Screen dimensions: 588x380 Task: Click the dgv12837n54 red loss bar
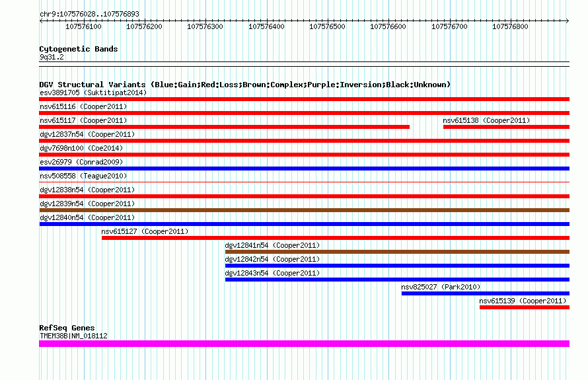[x=304, y=141]
